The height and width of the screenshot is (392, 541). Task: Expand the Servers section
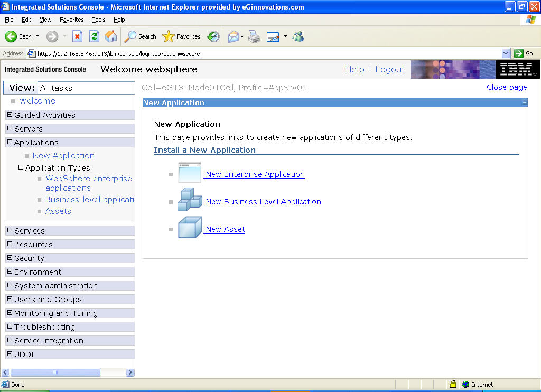point(10,128)
